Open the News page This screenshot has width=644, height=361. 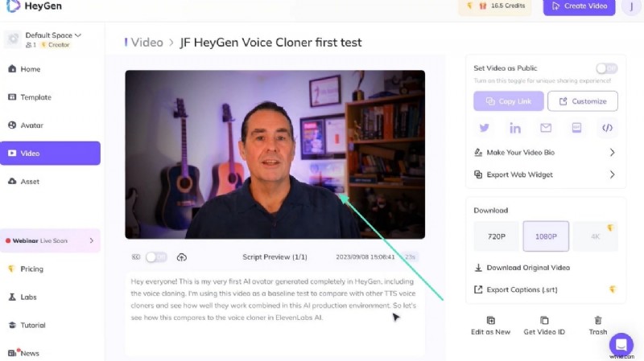24,353
